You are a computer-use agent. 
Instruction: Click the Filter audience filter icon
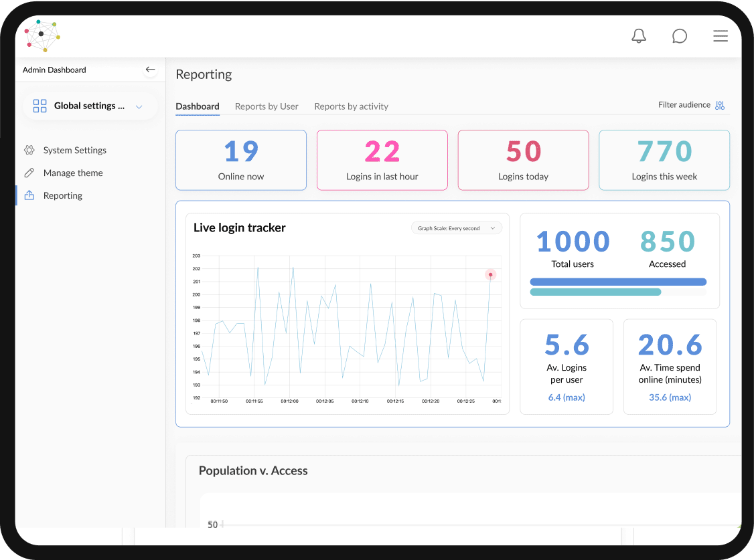(x=720, y=105)
